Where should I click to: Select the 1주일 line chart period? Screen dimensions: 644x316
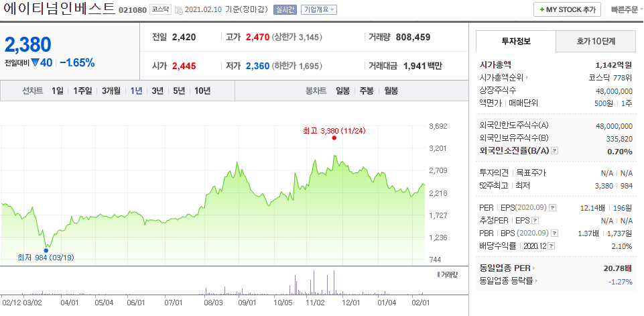point(82,91)
